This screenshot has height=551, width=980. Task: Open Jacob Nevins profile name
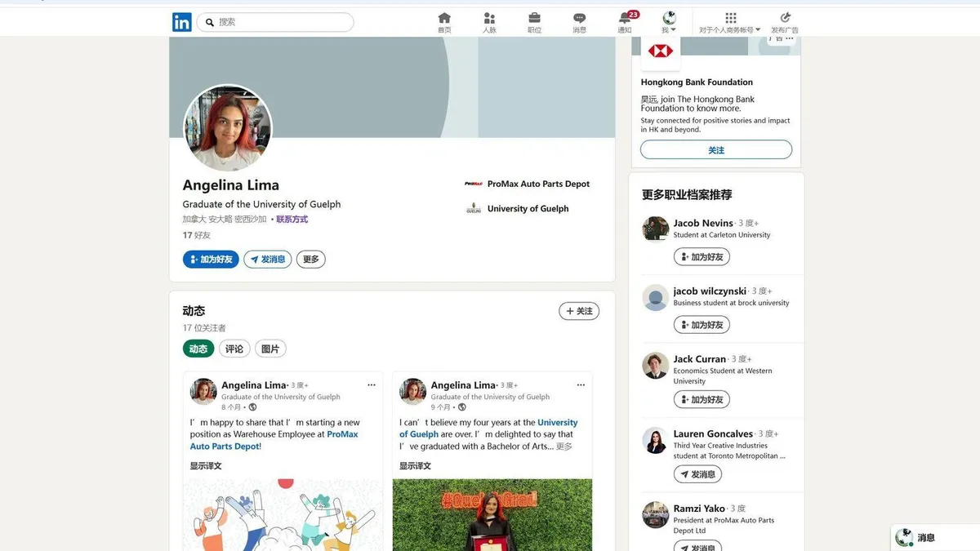(x=703, y=223)
